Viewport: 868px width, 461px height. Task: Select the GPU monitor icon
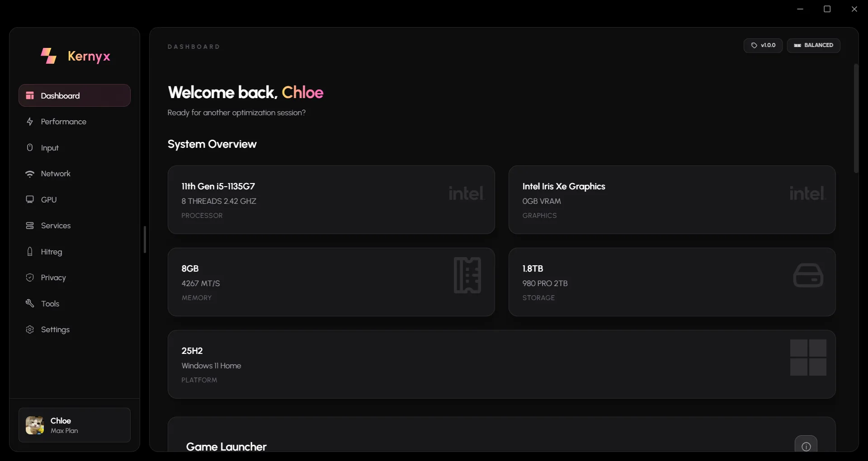pos(30,200)
